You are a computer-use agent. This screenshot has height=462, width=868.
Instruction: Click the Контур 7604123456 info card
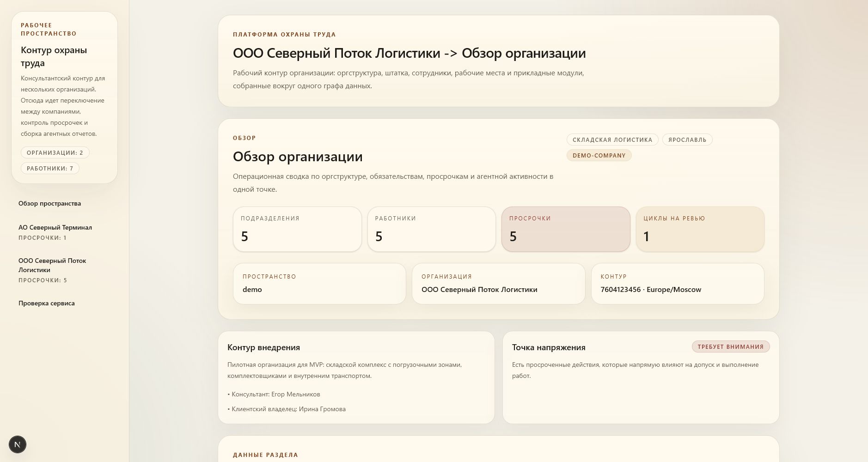tap(678, 284)
